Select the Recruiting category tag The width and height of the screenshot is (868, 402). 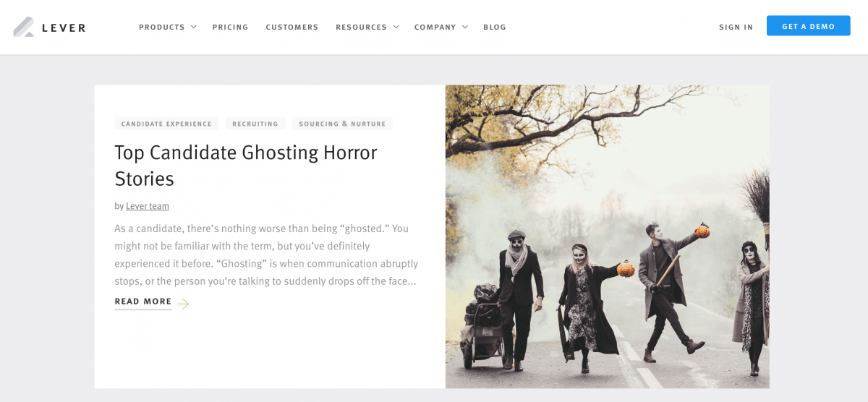(255, 124)
